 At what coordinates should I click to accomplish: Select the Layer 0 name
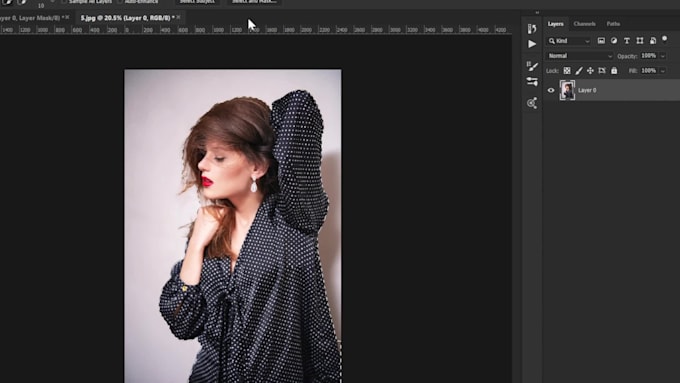(x=587, y=90)
